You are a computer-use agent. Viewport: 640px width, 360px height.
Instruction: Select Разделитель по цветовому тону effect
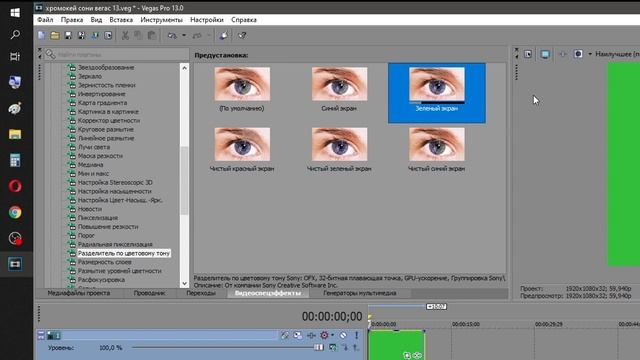124,253
